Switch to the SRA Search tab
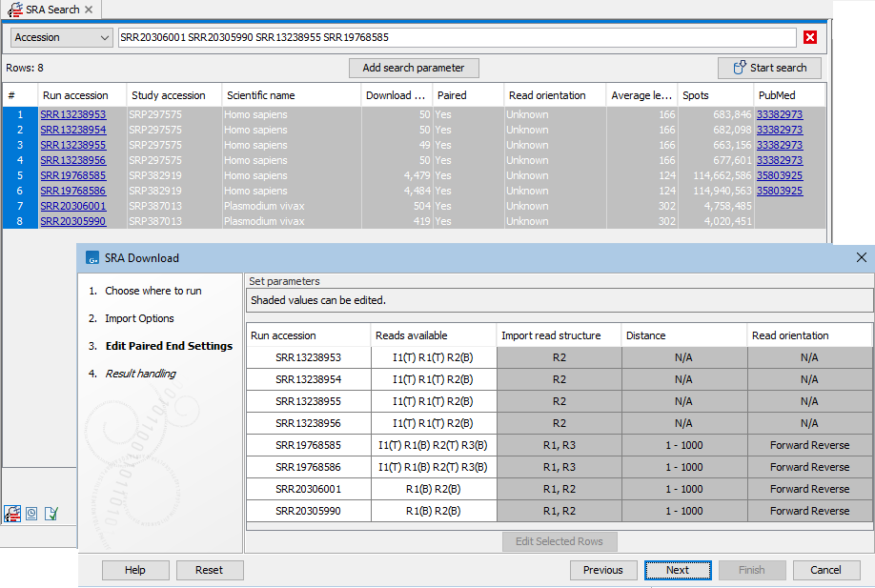Screen dimensions: 875x588 tap(51, 9)
